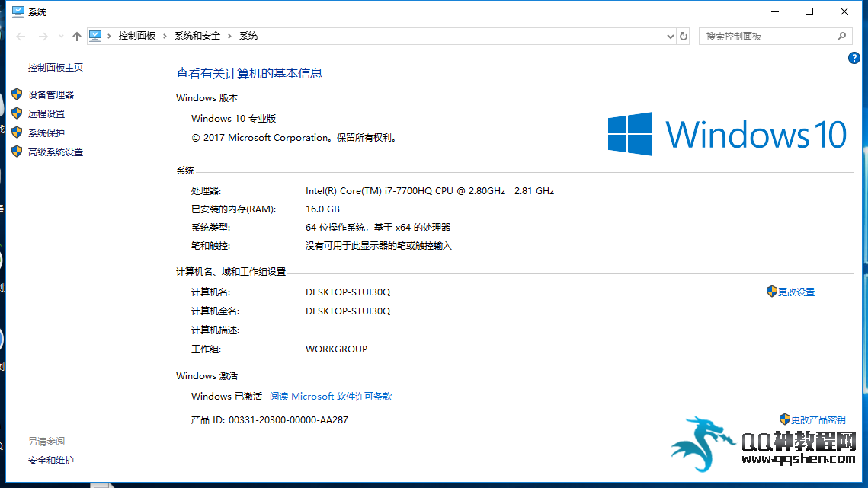Click the processor value i7-7700HQ text
Screen dimensions: 868x488
(x=430, y=191)
